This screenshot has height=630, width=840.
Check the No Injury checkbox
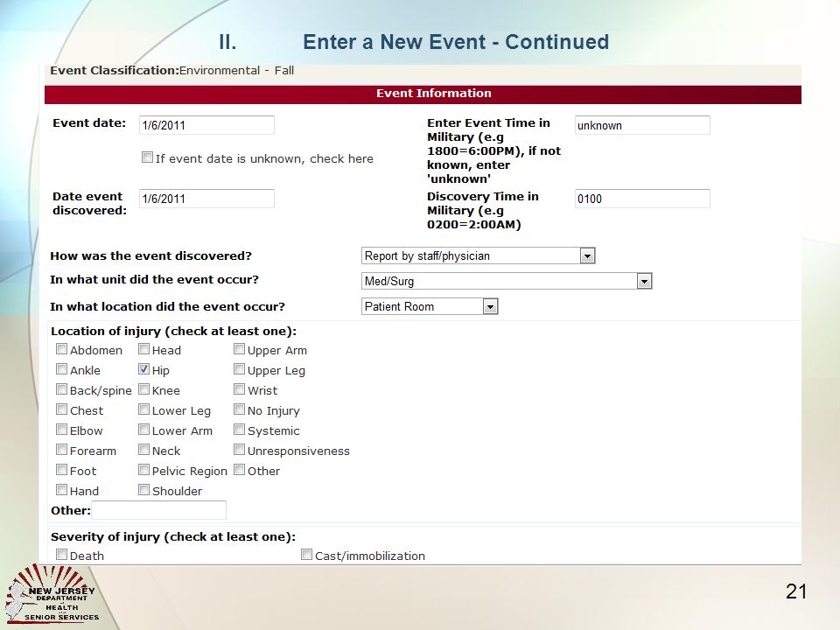click(239, 409)
